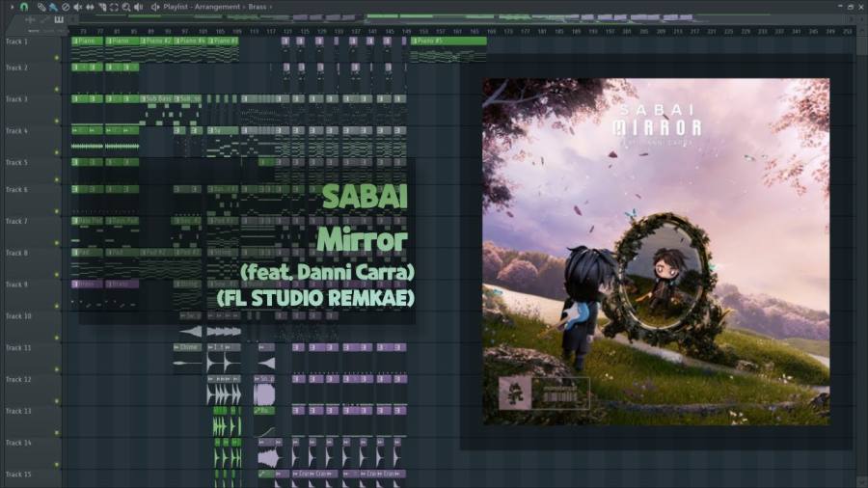
Task: Select the Mute tool
Action: [77, 7]
